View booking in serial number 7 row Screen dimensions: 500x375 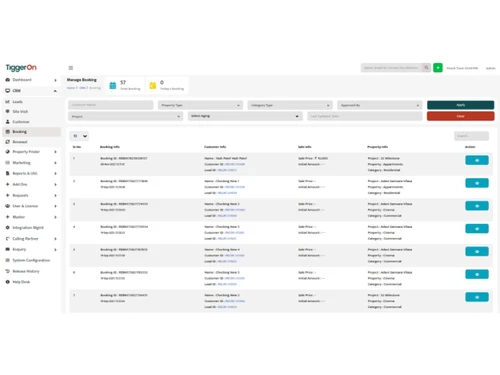477,297
